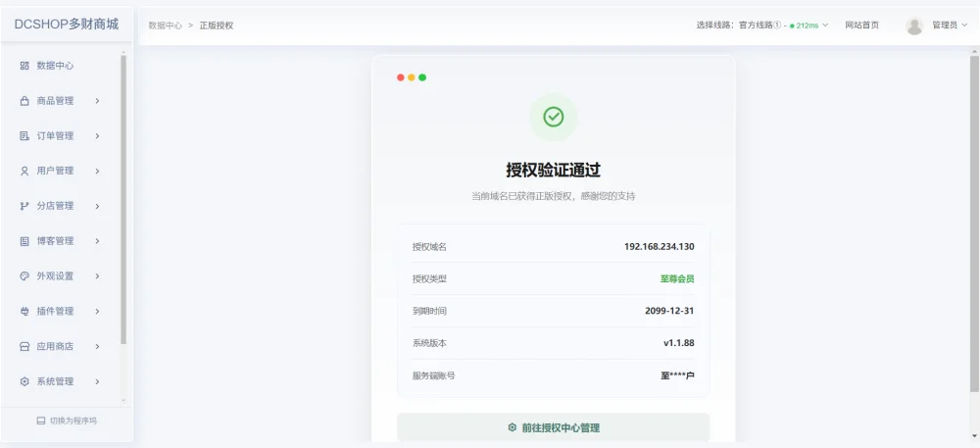This screenshot has width=980, height=448.
Task: Click the 系统管理 gear icon
Action: pyautogui.click(x=24, y=381)
